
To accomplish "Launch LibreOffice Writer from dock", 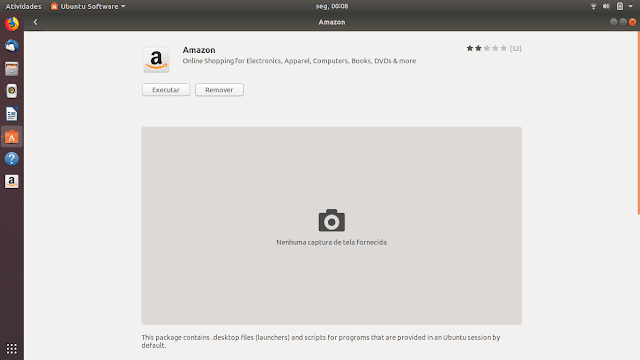I will [x=12, y=114].
